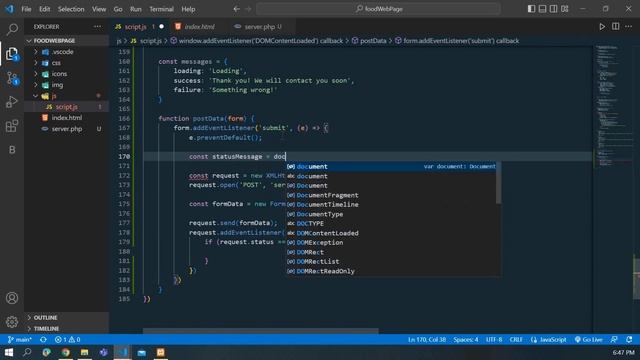Change encoding via UTF-8

click(x=494, y=340)
